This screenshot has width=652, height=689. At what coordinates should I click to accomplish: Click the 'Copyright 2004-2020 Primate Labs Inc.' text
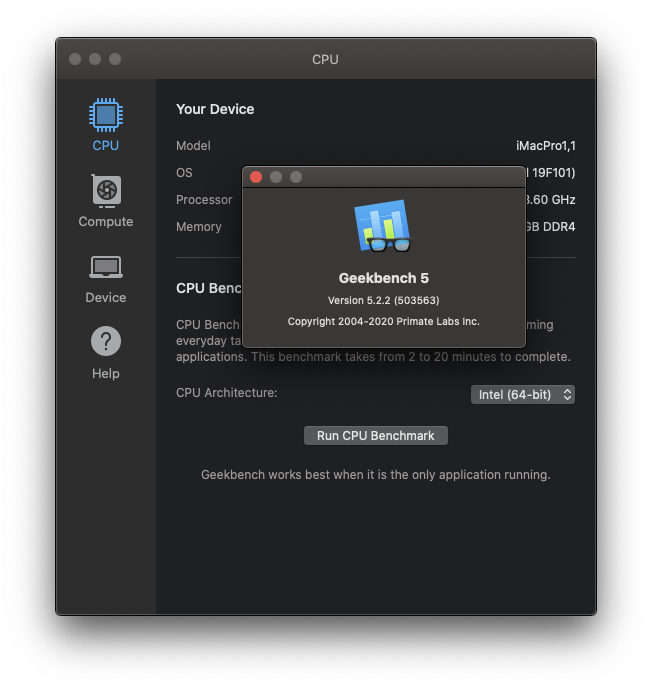384,322
